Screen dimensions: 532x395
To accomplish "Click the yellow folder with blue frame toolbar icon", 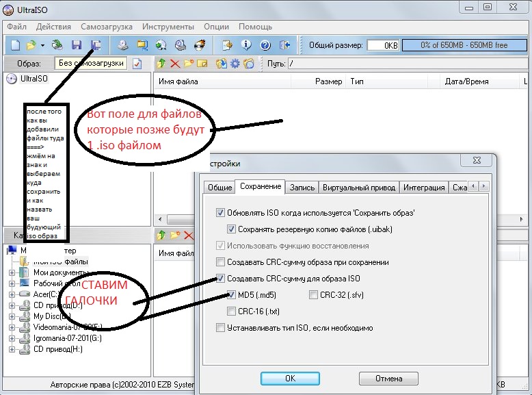I will point(142,44).
